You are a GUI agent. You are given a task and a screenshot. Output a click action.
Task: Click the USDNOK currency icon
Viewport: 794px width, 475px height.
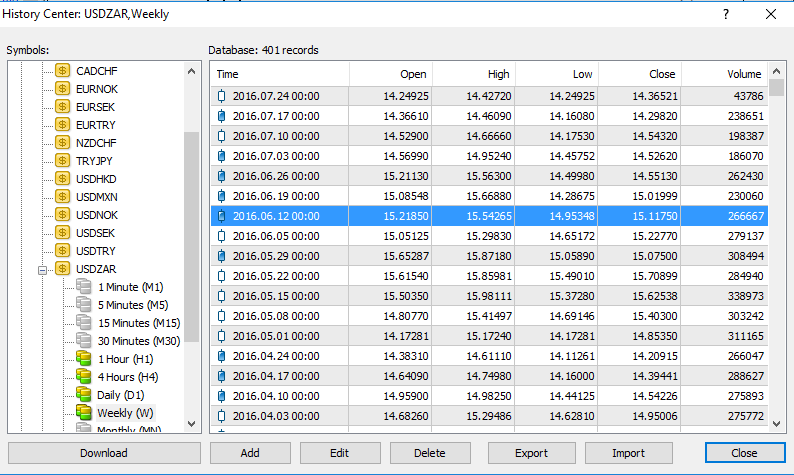[x=62, y=214]
